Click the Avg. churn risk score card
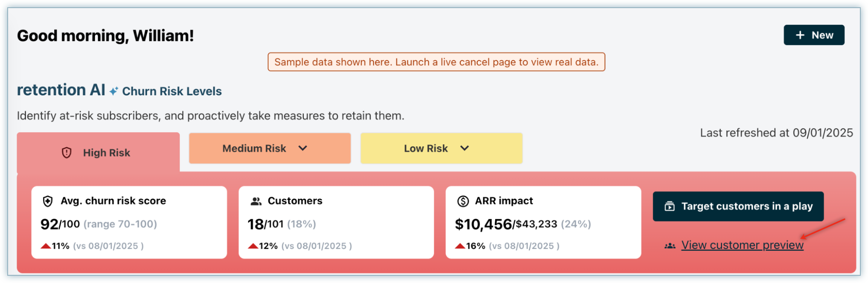This screenshot has height=283, width=868. click(x=129, y=222)
